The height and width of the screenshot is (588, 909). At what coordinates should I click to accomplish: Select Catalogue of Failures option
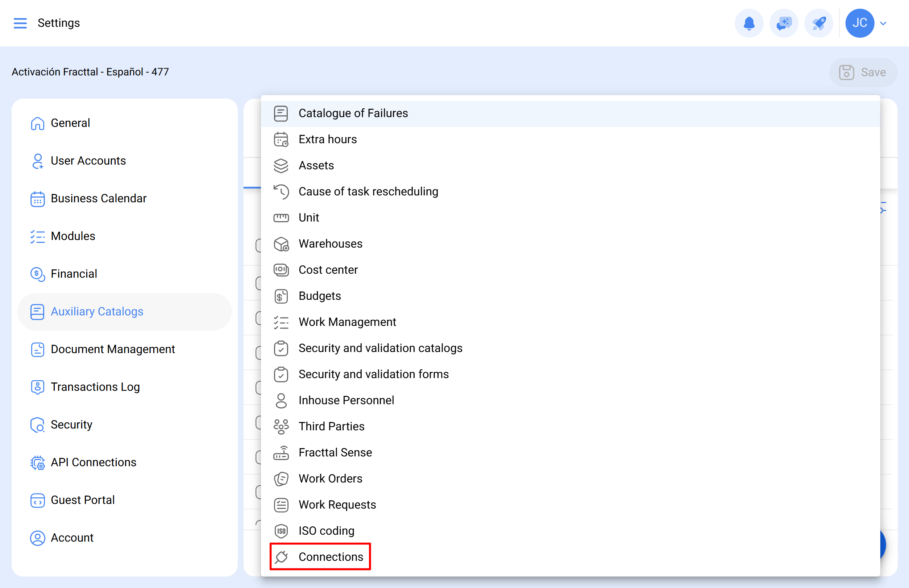point(353,113)
